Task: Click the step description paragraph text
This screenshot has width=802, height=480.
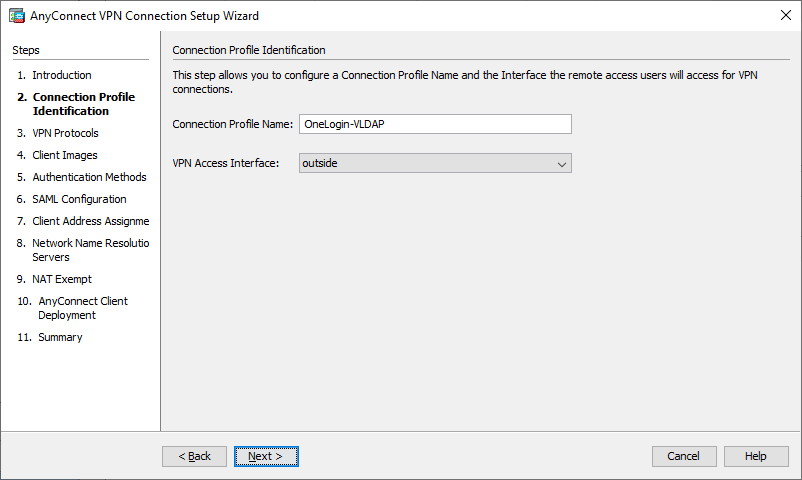Action: [465, 82]
